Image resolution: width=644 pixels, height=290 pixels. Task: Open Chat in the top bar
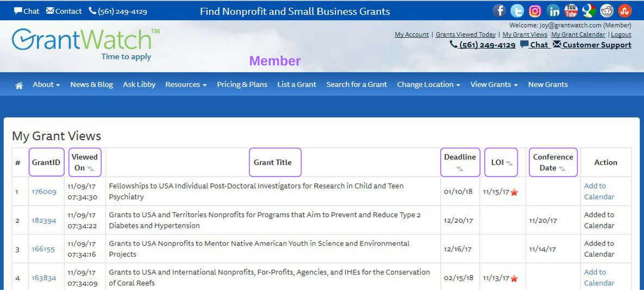(27, 11)
